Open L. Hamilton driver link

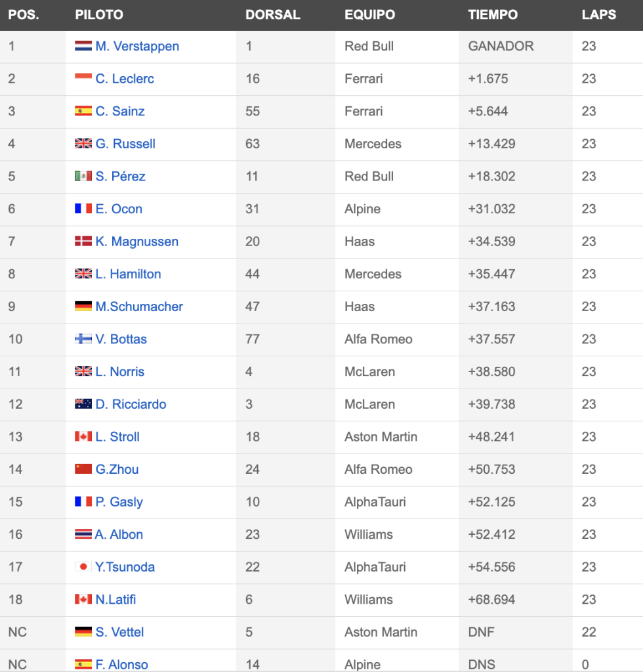point(128,274)
